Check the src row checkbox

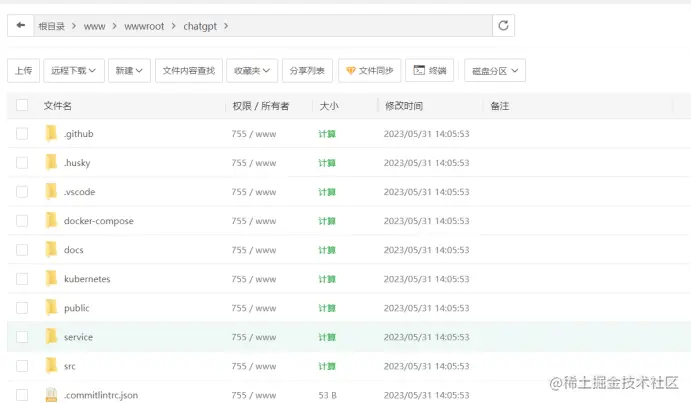click(x=22, y=366)
